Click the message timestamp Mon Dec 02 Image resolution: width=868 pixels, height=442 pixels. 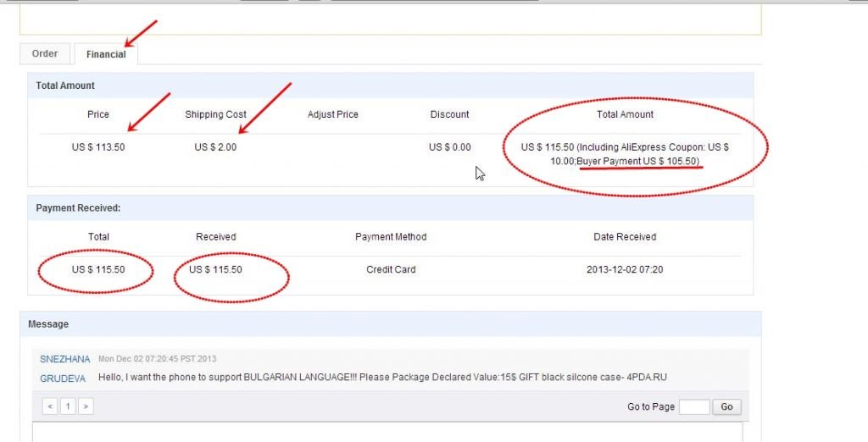(x=157, y=359)
